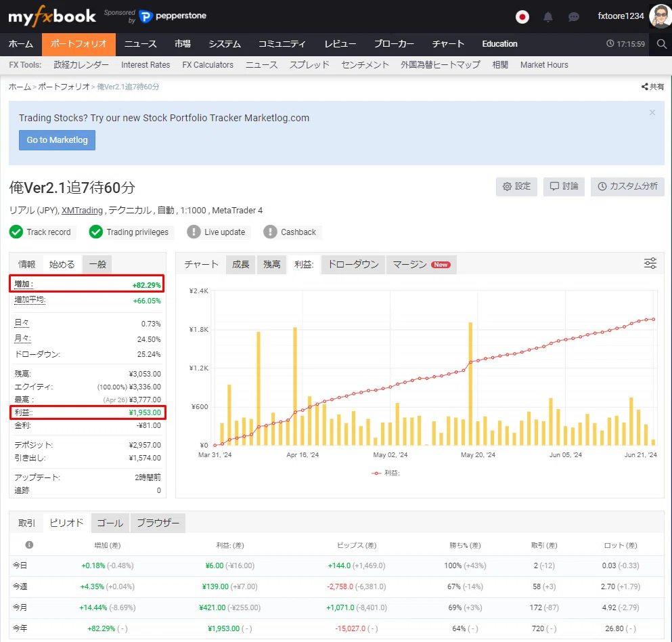Open the ポートフォリオ main menu
Screen dimensions: 672x642
click(79, 44)
